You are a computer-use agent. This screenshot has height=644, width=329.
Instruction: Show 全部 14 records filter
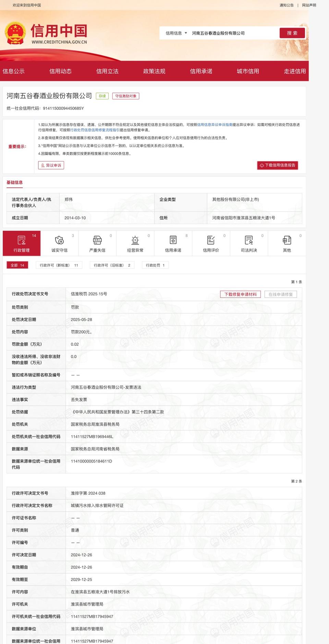[x=17, y=265]
